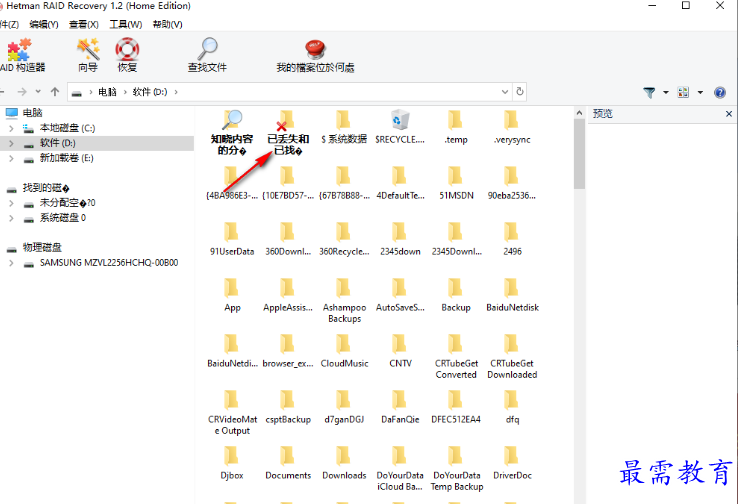This screenshot has height=504, width=741.
Task: Select the 4DefaultTe... folder
Action: [400, 183]
